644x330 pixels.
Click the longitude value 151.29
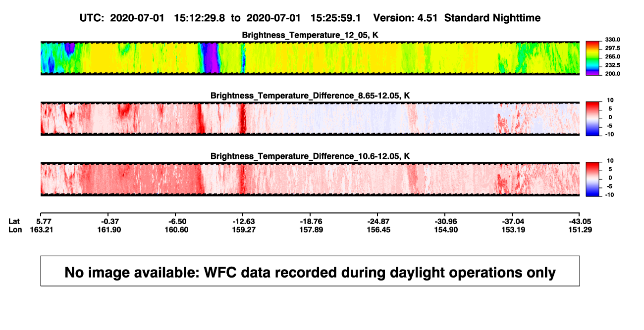(x=581, y=230)
